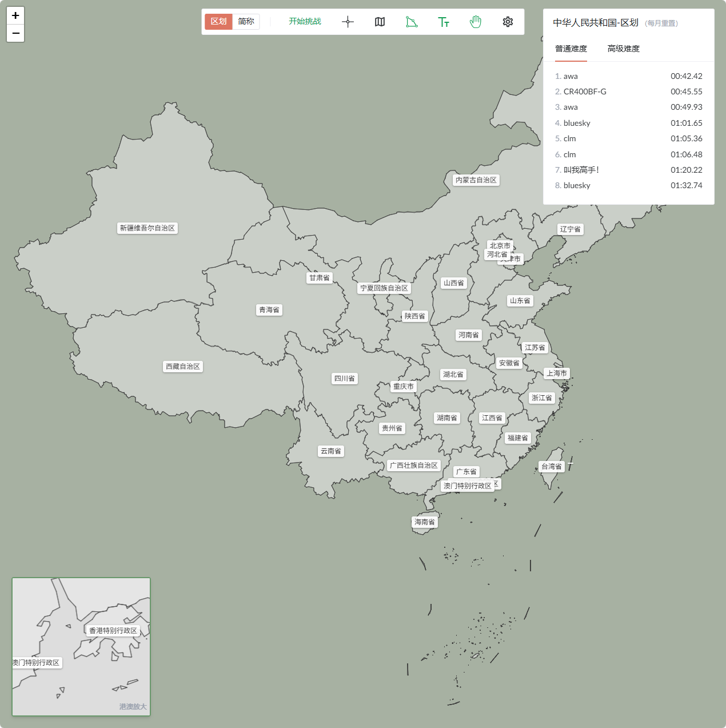Toggle the Tt text label icon
This screenshot has height=728, width=726.
pos(444,22)
